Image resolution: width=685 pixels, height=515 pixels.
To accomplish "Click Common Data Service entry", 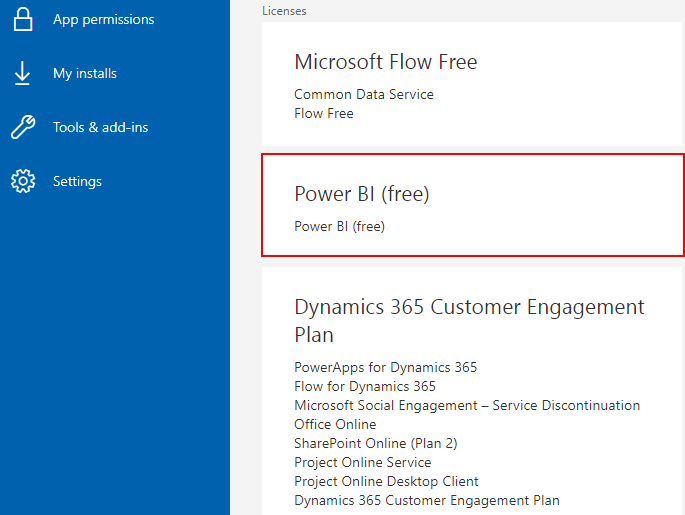I will point(363,94).
